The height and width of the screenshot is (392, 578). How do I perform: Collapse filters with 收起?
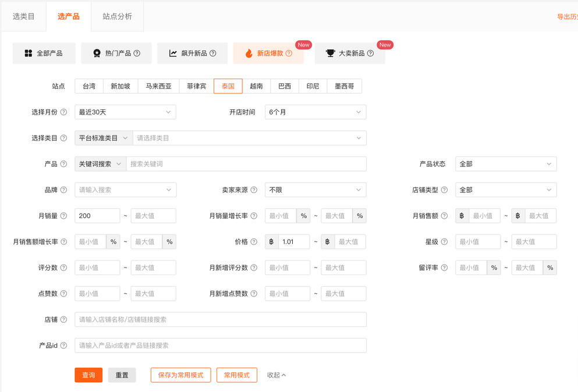tap(276, 375)
